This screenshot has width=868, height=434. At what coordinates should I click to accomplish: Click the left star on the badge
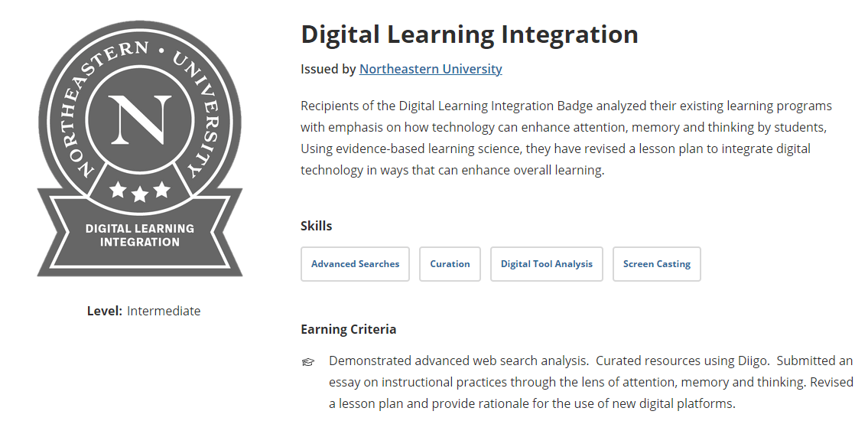pyautogui.click(x=118, y=190)
